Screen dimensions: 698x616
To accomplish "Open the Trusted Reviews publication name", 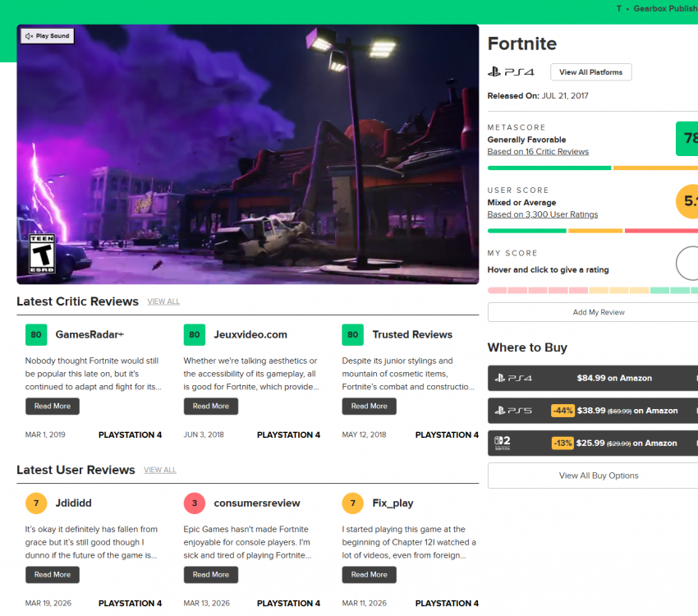I will click(412, 335).
